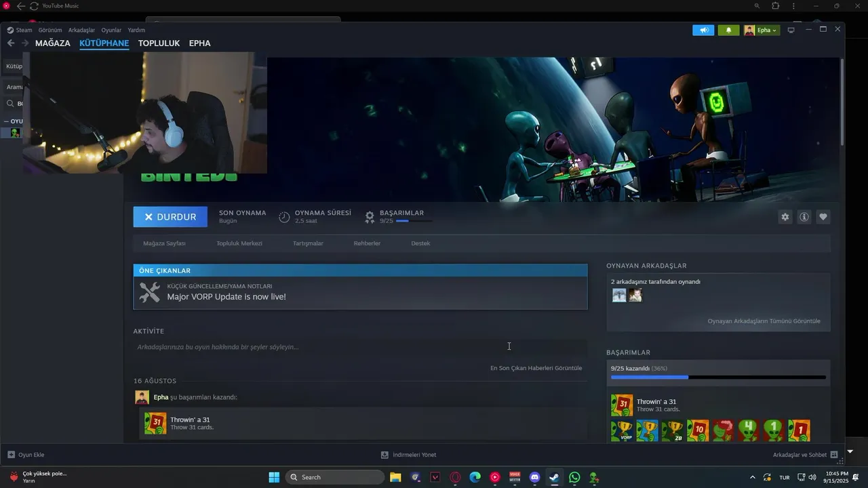The image size is (868, 488).
Task: Click the library page vertical scrollbar
Action: coord(842,102)
